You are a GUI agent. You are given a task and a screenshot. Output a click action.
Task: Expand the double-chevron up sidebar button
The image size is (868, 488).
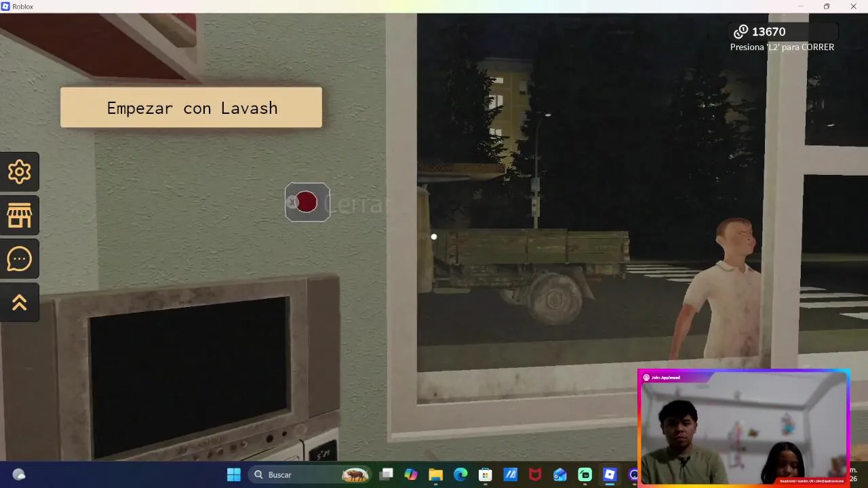tap(19, 302)
